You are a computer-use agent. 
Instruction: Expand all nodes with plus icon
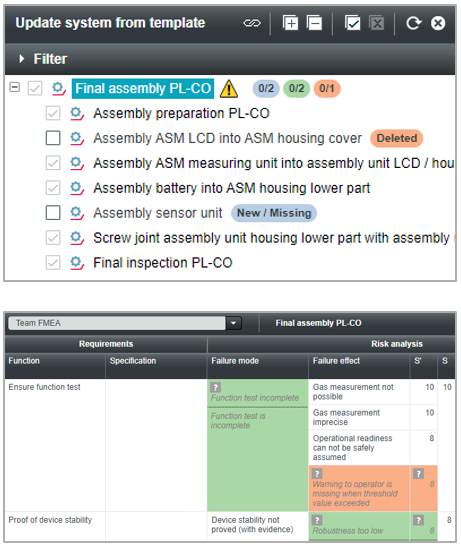290,23
